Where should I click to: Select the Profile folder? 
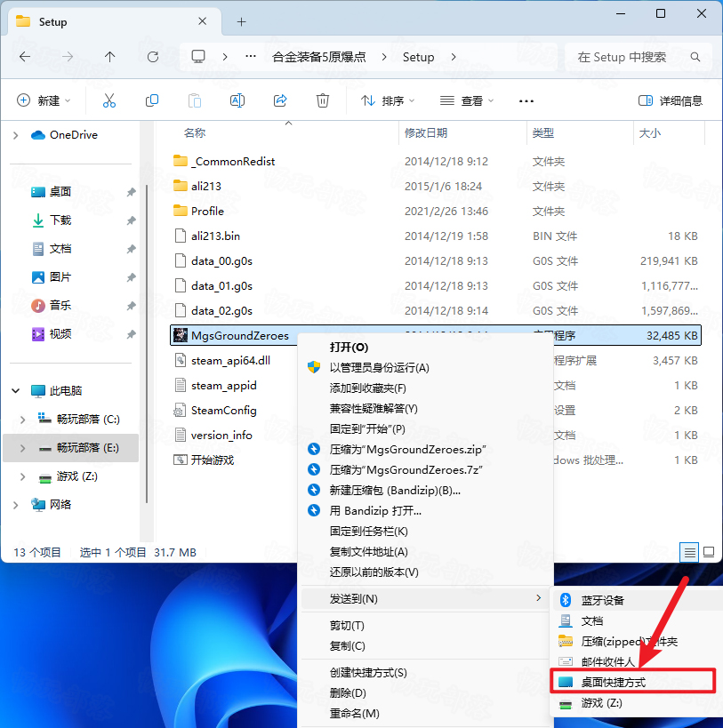pyautogui.click(x=436, y=212)
